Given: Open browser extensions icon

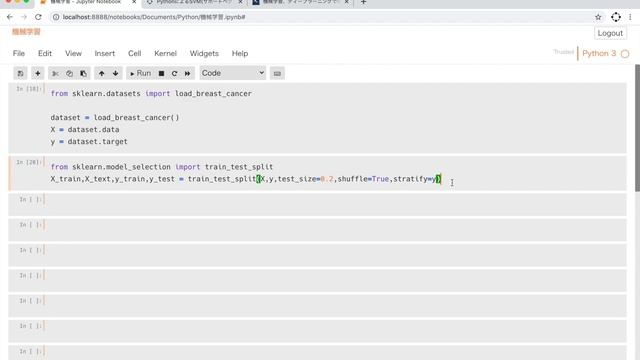Looking at the screenshot, I should tap(616, 17).
